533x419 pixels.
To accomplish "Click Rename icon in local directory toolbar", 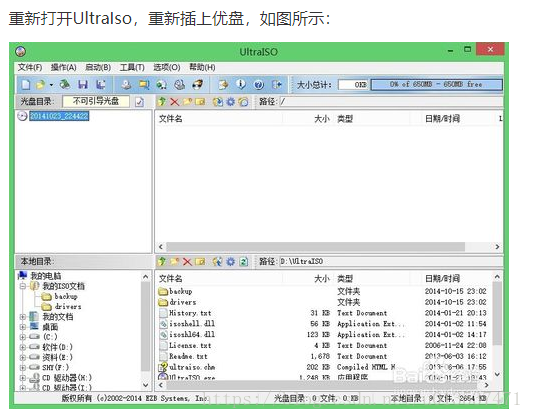I will (x=200, y=261).
